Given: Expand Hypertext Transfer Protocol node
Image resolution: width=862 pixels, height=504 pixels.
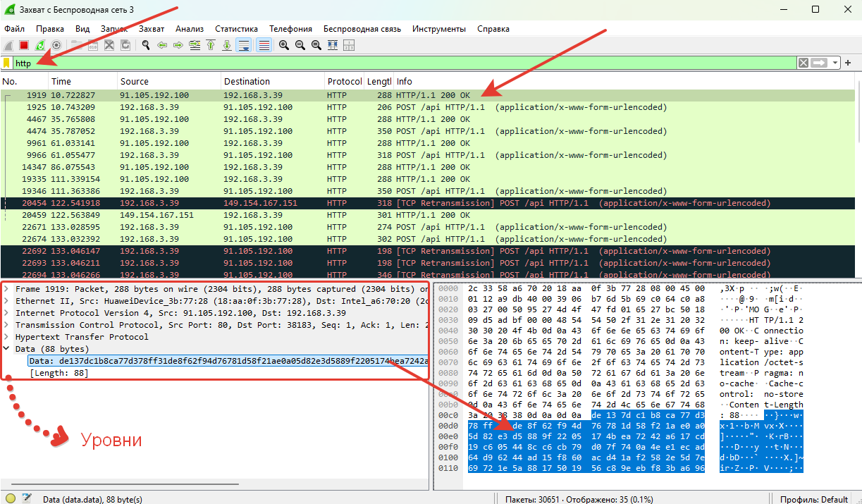Looking at the screenshot, I should 7,337.
